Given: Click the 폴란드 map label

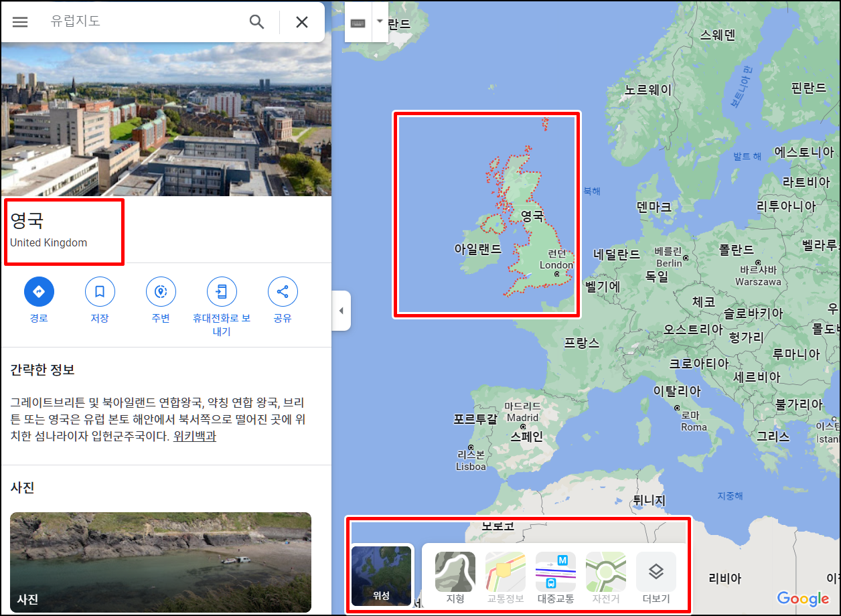Looking at the screenshot, I should click(x=737, y=250).
